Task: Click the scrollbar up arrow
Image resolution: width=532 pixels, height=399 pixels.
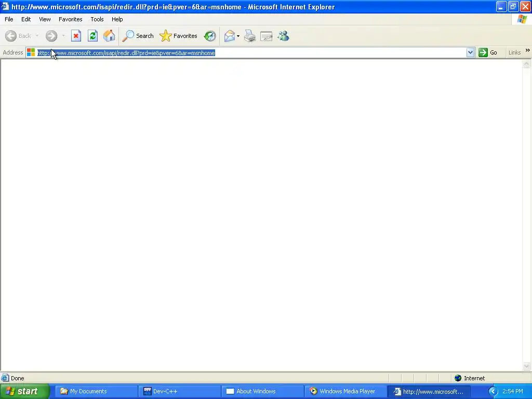Action: (x=527, y=64)
